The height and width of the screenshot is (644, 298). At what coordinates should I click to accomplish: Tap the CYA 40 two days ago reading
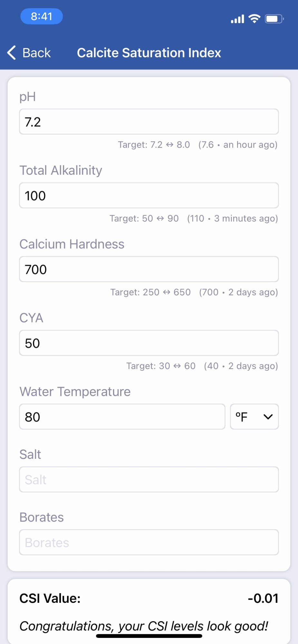[x=241, y=366]
